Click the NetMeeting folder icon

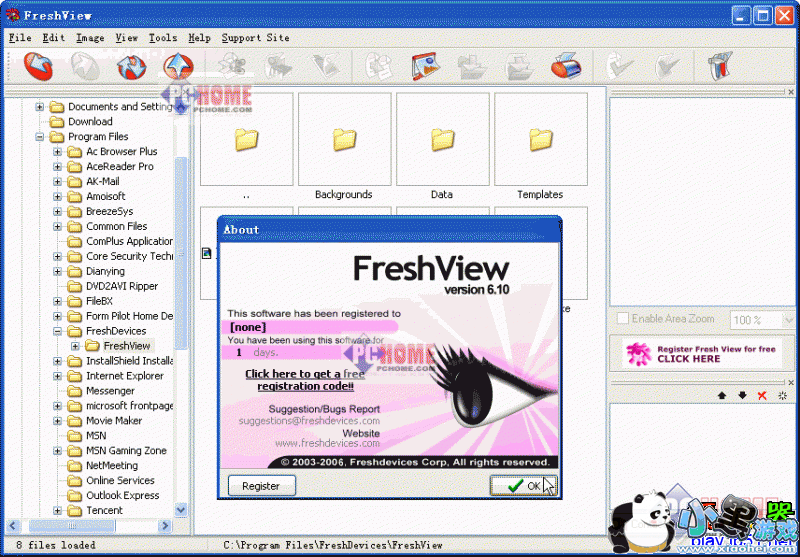click(74, 466)
